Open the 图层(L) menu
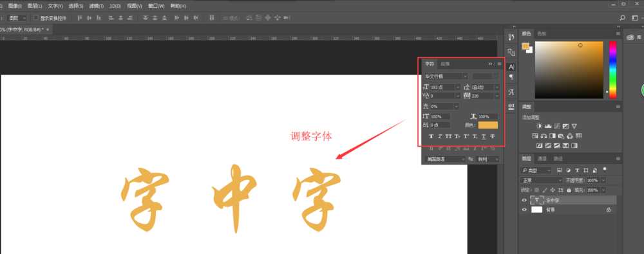The image size is (644, 254). tap(35, 6)
